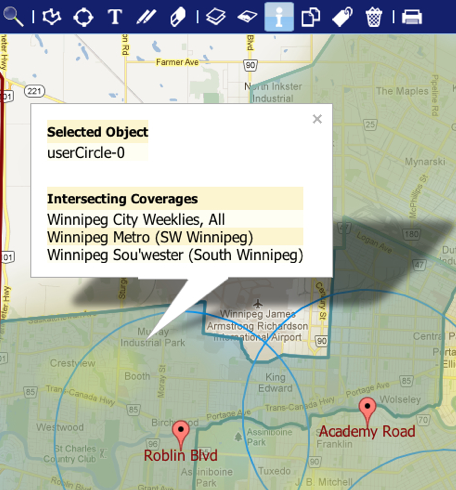Click the Roblin Blvd map pin
The image size is (456, 490).
(181, 434)
